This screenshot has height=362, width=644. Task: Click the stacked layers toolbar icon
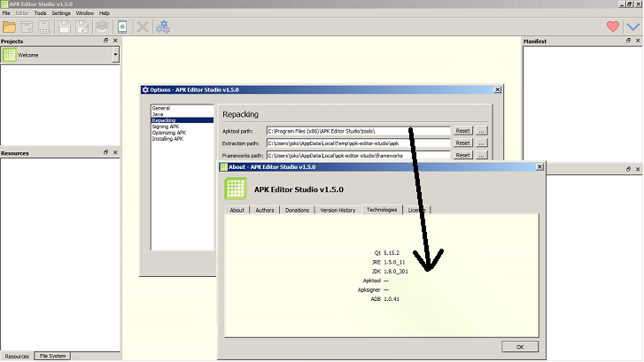[x=102, y=27]
